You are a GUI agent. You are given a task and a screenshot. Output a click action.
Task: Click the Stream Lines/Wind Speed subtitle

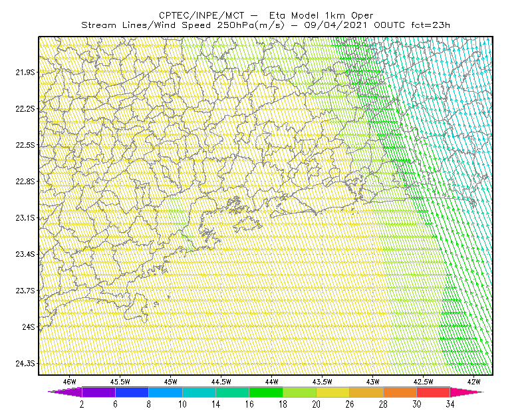click(265, 25)
